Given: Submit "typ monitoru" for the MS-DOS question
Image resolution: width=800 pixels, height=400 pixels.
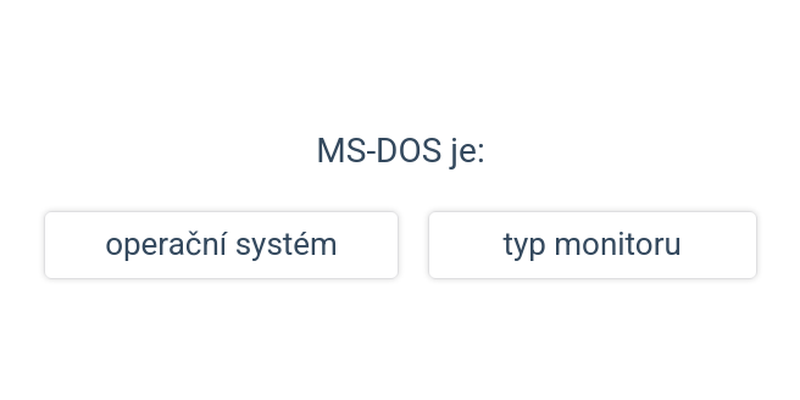Looking at the screenshot, I should pos(592,245).
